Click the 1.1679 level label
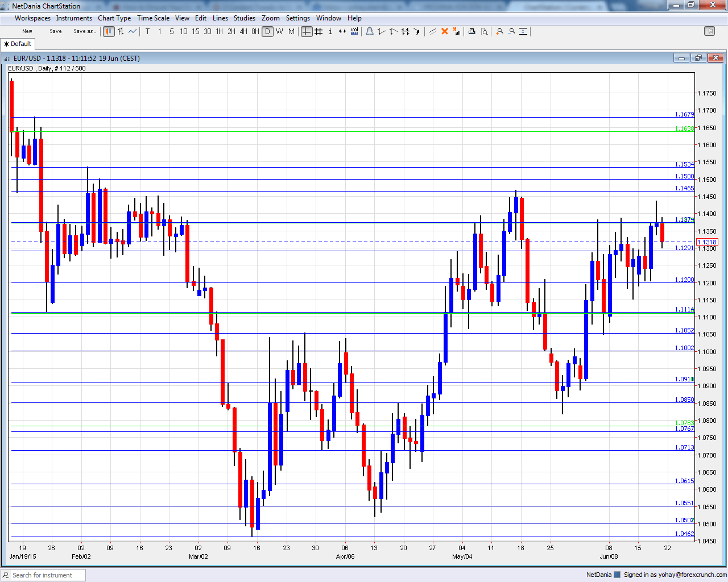728x582 pixels. pos(684,114)
